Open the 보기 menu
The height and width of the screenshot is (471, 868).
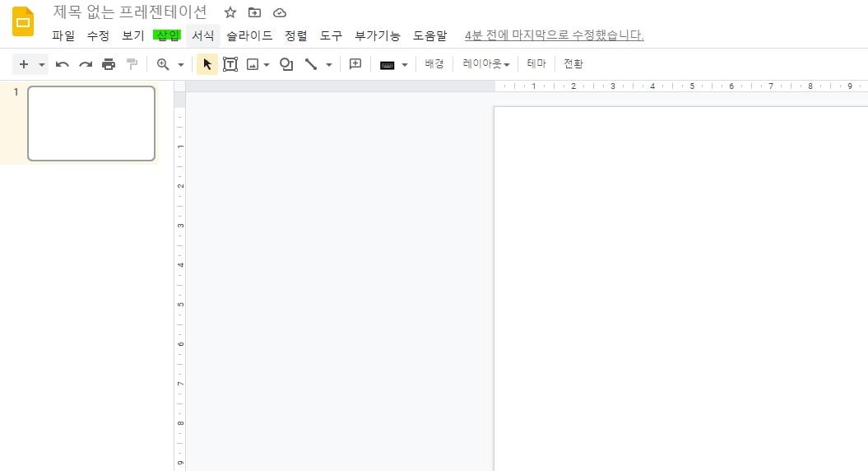click(x=132, y=35)
